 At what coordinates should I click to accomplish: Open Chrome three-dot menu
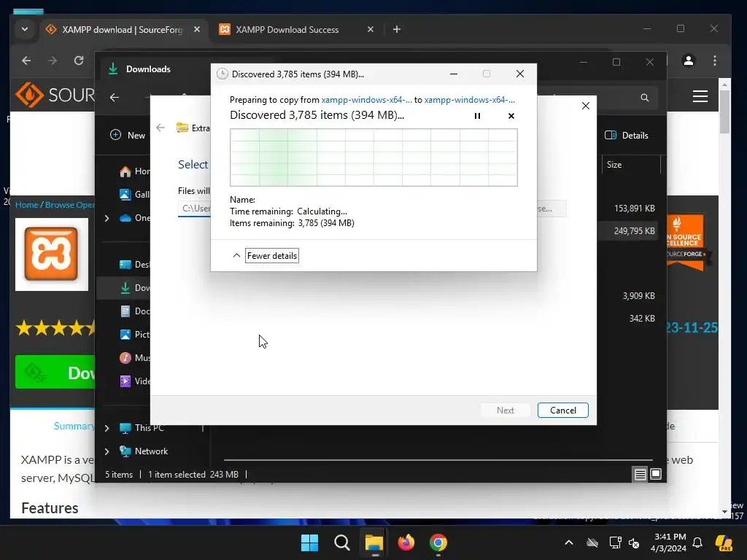pos(715,61)
